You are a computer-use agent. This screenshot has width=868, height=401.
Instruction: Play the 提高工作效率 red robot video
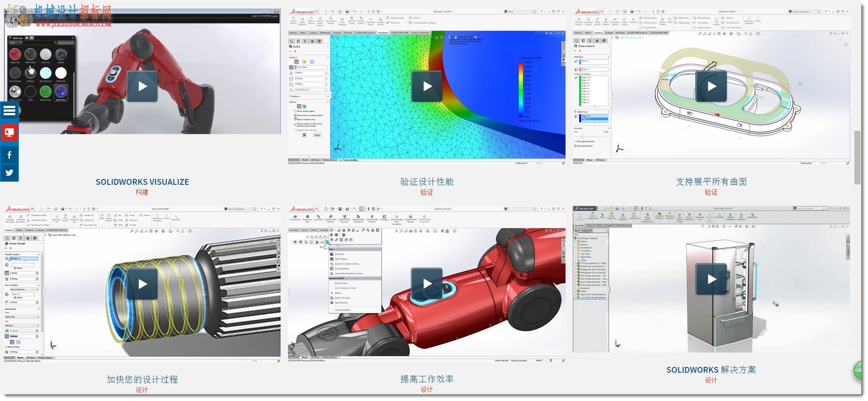pos(427,284)
